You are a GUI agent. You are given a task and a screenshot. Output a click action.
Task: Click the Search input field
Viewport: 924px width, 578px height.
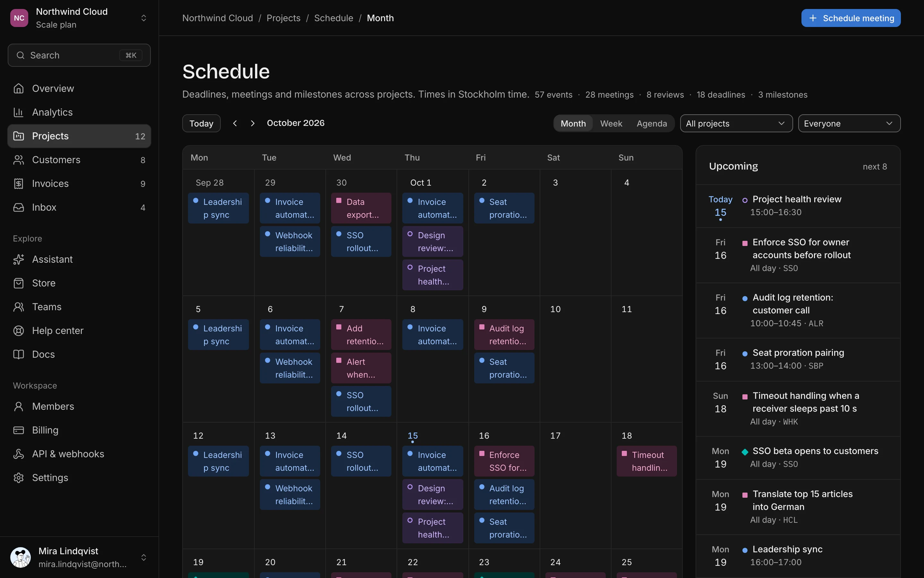(x=79, y=56)
